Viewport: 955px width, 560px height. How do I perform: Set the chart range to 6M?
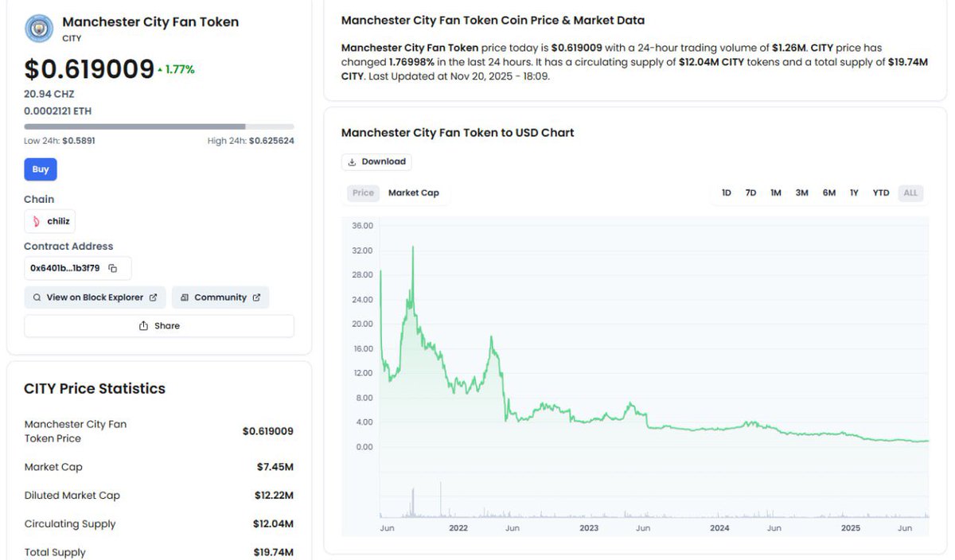[828, 192]
